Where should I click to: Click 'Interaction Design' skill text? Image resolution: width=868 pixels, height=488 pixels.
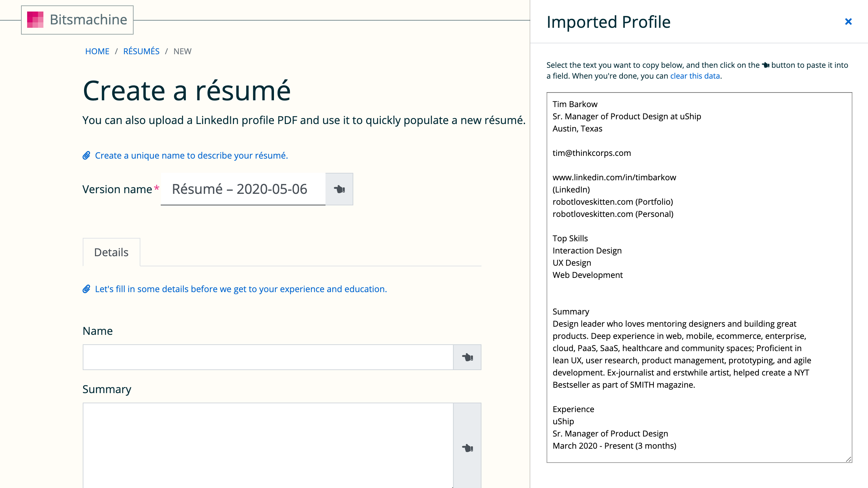click(x=587, y=250)
